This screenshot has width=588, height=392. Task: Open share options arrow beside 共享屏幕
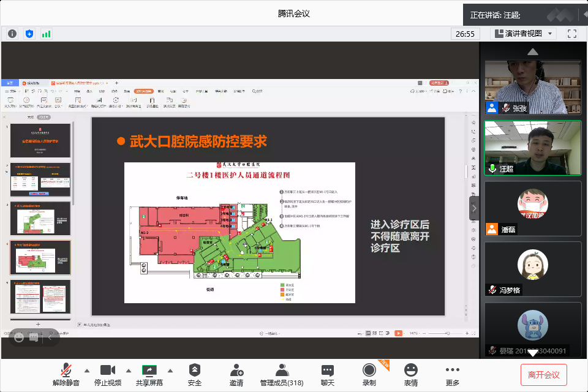[170, 371]
